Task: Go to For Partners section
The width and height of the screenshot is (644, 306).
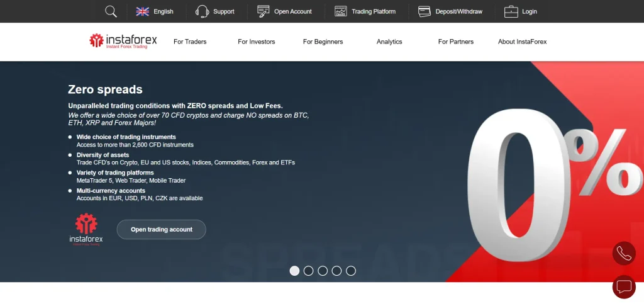Action: 455,42
